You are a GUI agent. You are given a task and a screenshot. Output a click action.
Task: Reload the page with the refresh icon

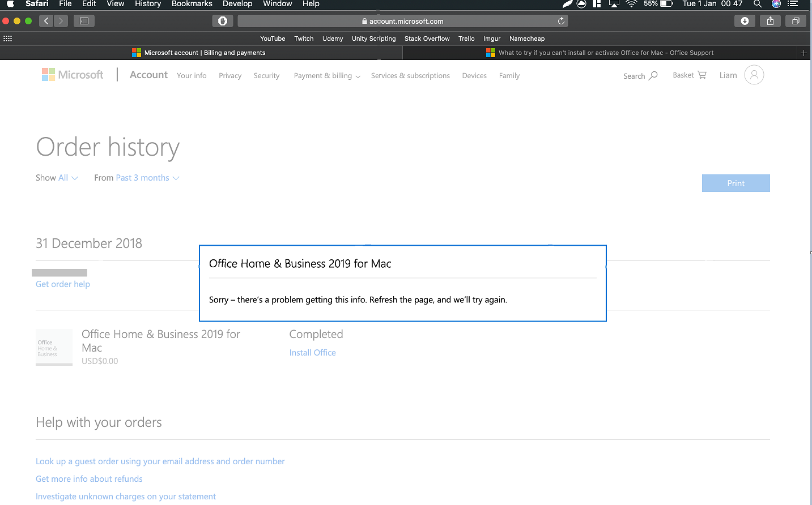[561, 21]
